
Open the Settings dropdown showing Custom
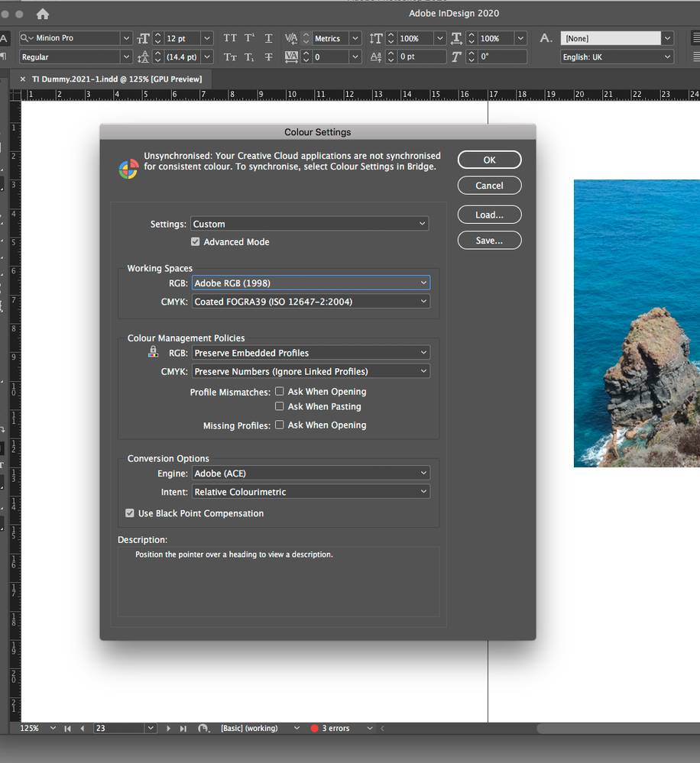point(309,224)
